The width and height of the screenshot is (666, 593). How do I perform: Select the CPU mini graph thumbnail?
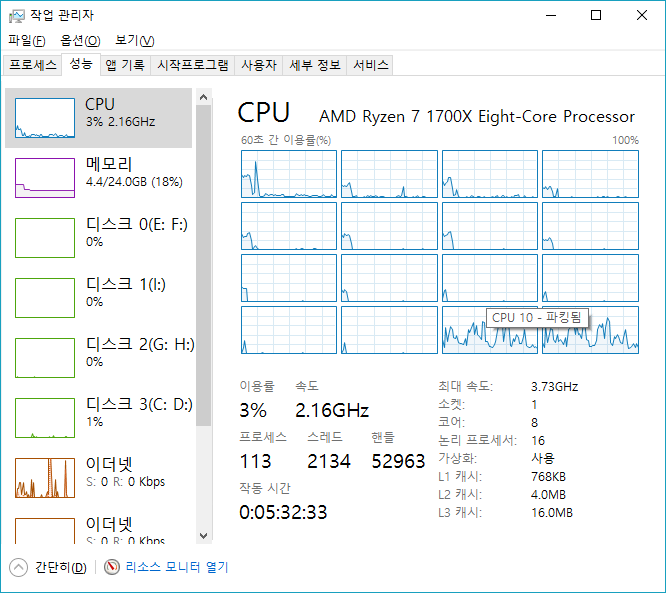coord(45,118)
